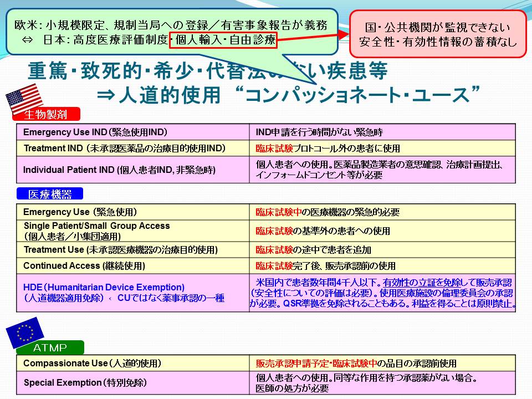532x399 pixels.
Task: Click 'IND申請を行う時間がない緊急時' text
Action: pos(319,132)
